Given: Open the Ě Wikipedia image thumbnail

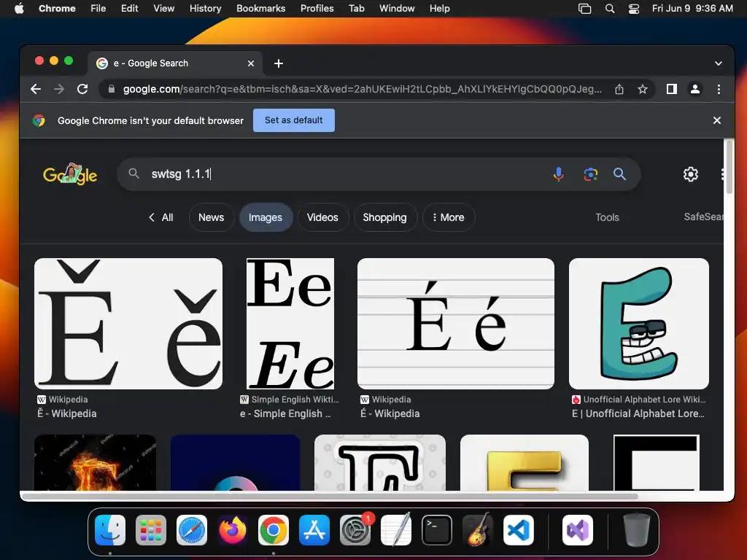Looking at the screenshot, I should [x=128, y=324].
